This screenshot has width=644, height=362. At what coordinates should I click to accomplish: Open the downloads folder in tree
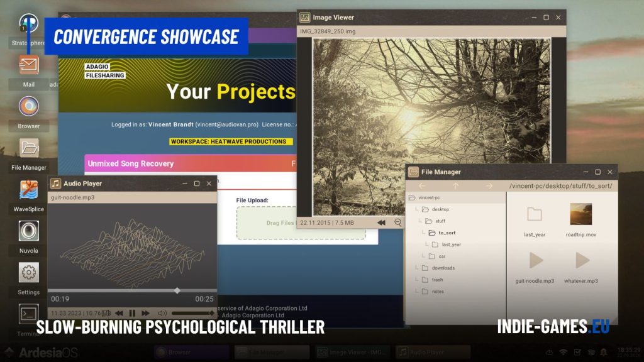coord(443,268)
